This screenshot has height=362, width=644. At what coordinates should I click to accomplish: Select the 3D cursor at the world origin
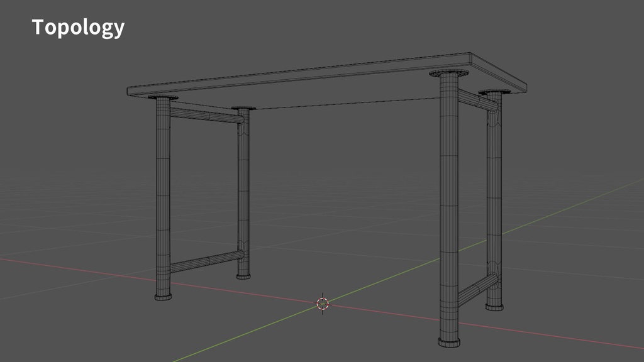click(x=322, y=304)
